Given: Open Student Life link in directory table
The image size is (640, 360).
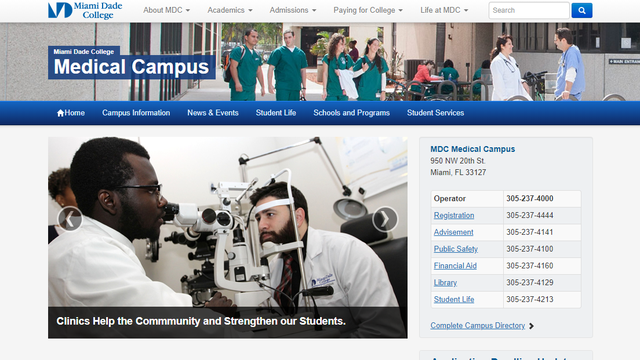Looking at the screenshot, I should pos(454,299).
